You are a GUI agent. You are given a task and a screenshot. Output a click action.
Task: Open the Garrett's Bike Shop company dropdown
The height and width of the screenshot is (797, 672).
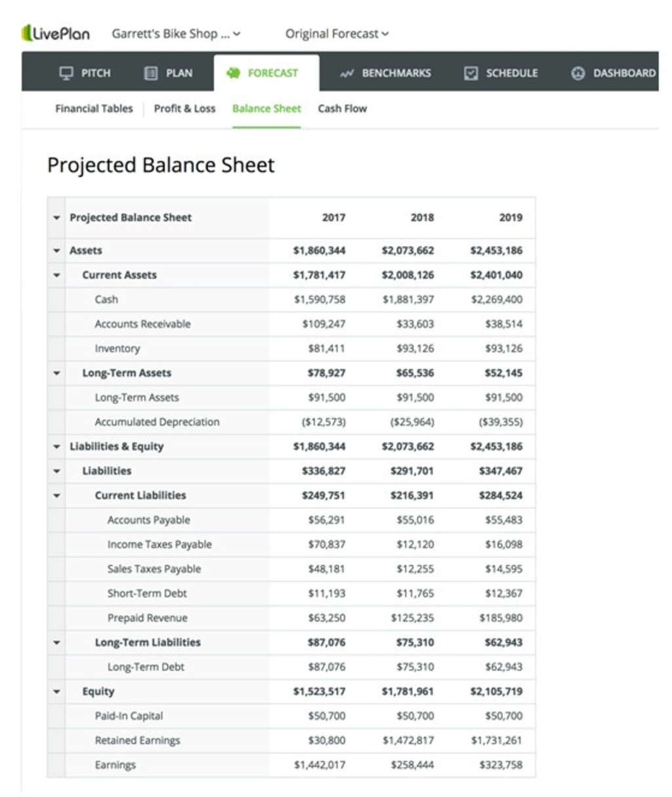pyautogui.click(x=176, y=33)
